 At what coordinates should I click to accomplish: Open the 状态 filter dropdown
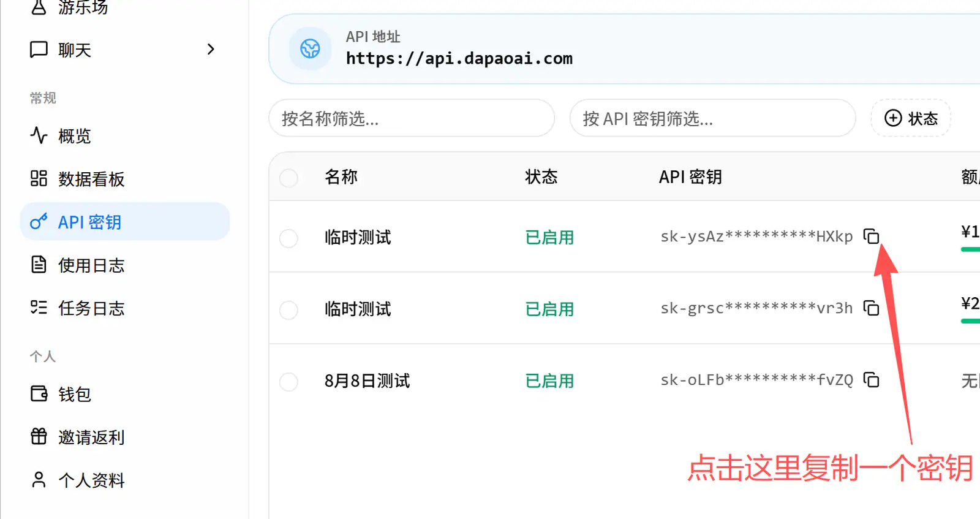click(x=911, y=118)
